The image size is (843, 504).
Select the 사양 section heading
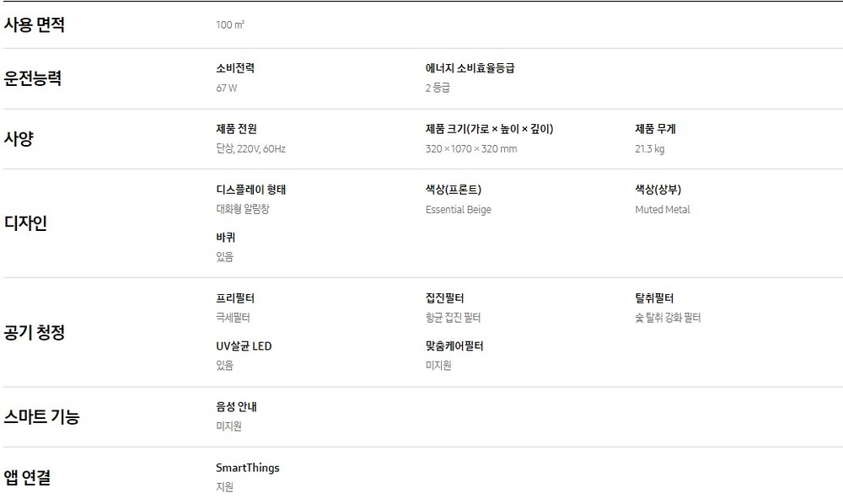tap(19, 139)
